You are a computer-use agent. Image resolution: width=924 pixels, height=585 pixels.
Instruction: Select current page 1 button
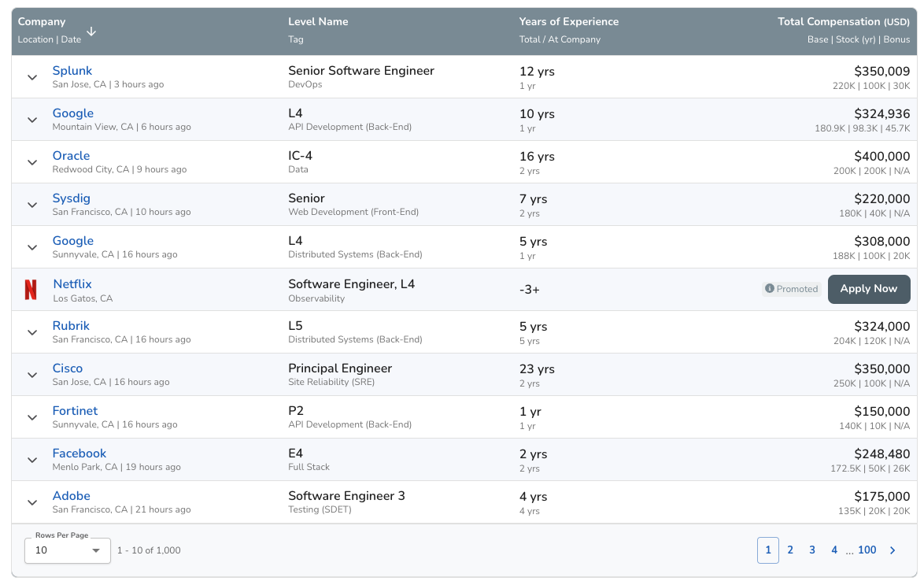pos(768,550)
